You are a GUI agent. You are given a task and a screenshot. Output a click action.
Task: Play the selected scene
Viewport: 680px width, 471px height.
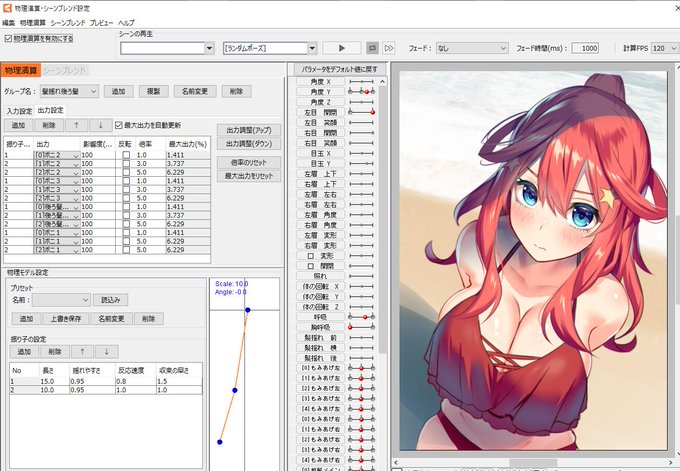(x=342, y=48)
